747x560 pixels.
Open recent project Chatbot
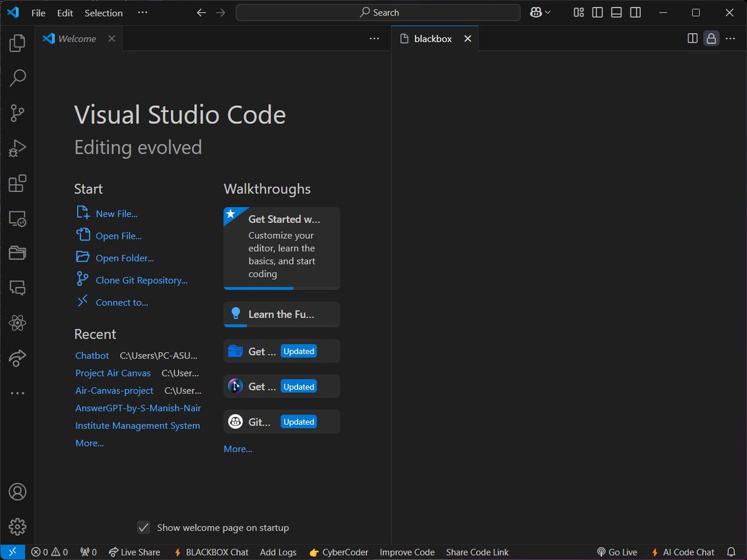[92, 356]
